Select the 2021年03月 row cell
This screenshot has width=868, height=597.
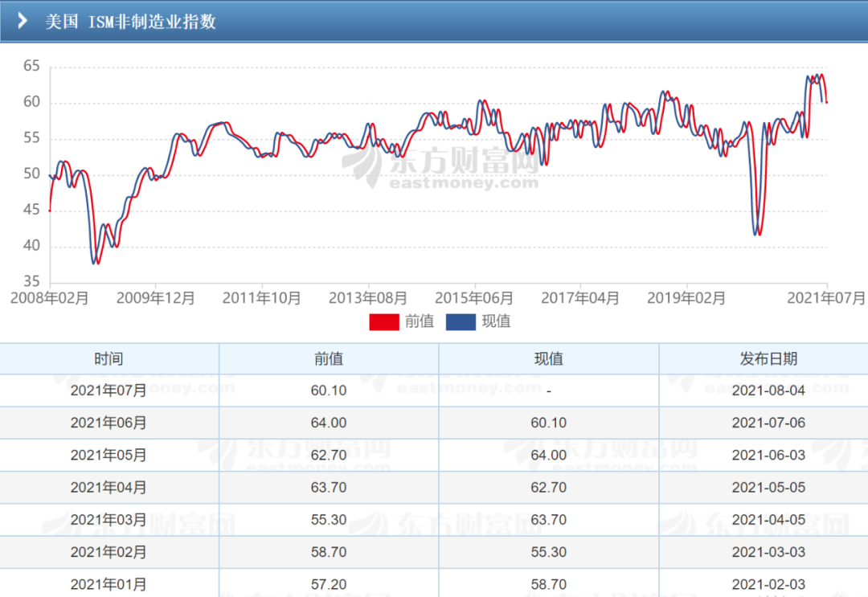[108, 520]
